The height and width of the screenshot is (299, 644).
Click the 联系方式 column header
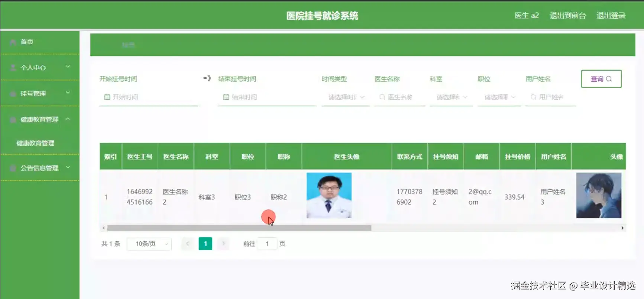point(410,157)
